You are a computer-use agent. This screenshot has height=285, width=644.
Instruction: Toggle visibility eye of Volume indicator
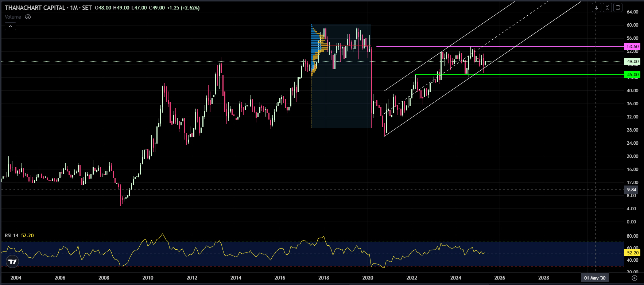click(28, 17)
